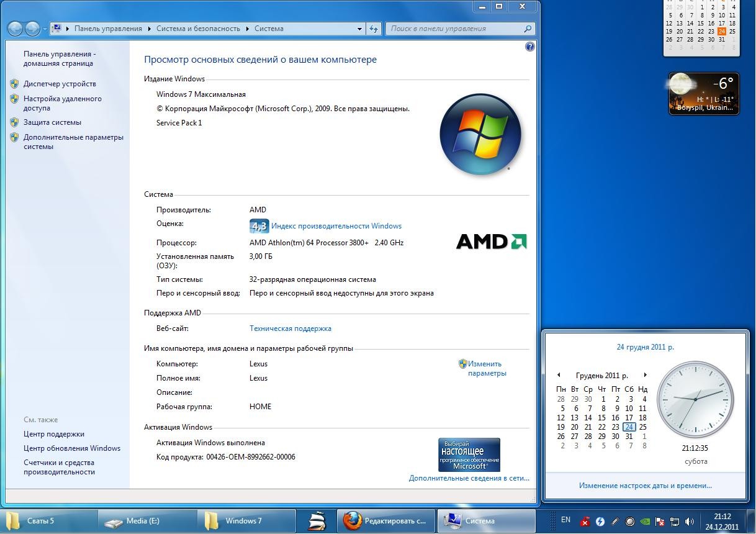The height and width of the screenshot is (534, 756).
Task: Go to previous month in calendar popup
Action: point(559,375)
